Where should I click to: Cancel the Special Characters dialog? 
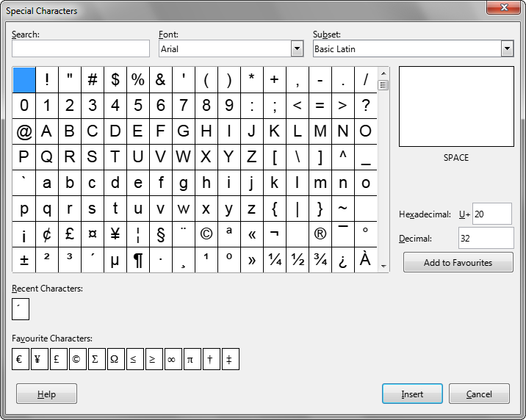479,394
